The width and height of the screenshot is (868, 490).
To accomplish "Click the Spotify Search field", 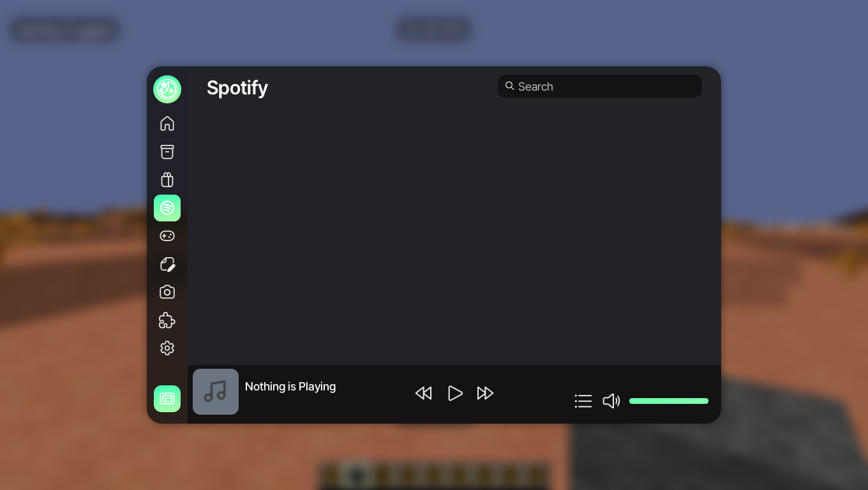I will tap(606, 87).
